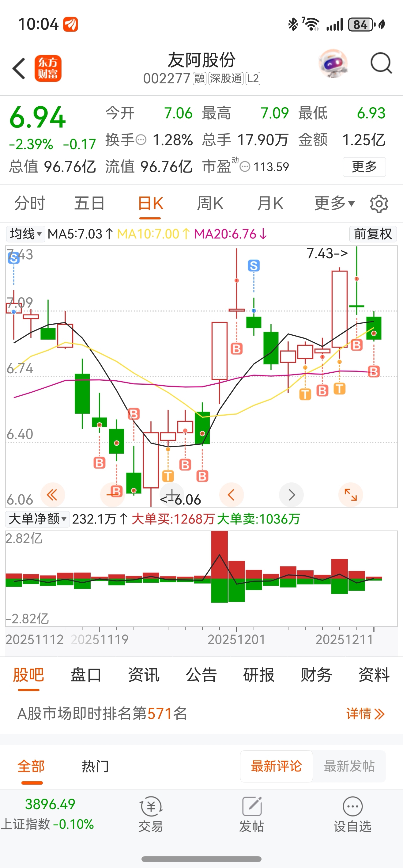Tap the back arrow icon
The width and height of the screenshot is (403, 868).
click(x=19, y=68)
